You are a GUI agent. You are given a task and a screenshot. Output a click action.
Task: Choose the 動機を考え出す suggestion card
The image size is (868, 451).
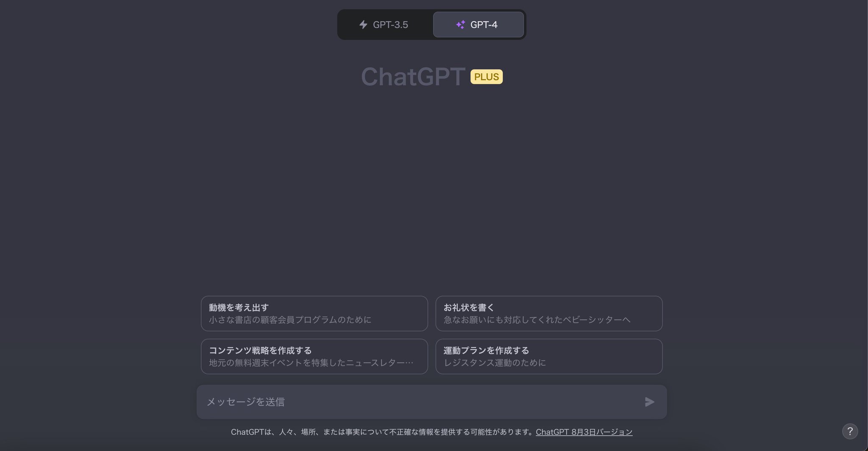314,313
